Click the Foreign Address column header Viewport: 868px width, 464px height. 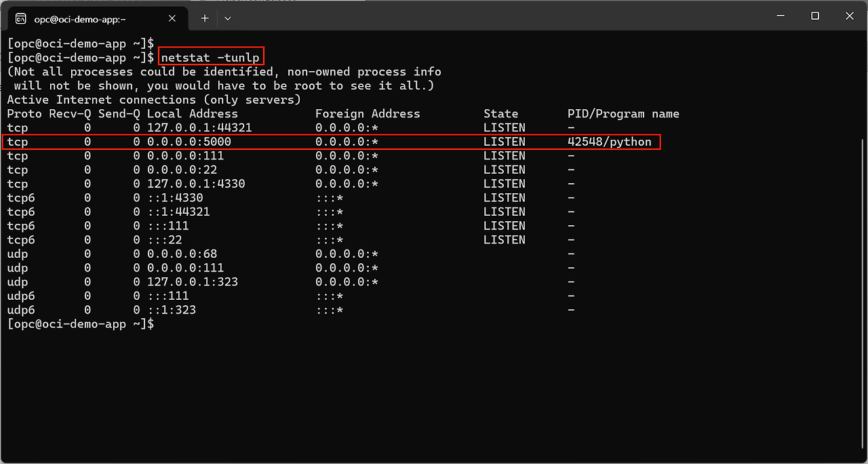coord(368,114)
